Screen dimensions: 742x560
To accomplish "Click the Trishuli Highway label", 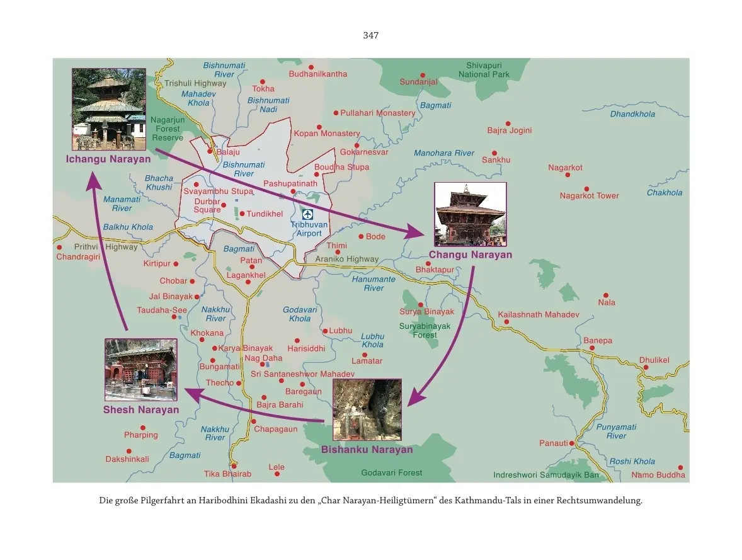I will (195, 83).
